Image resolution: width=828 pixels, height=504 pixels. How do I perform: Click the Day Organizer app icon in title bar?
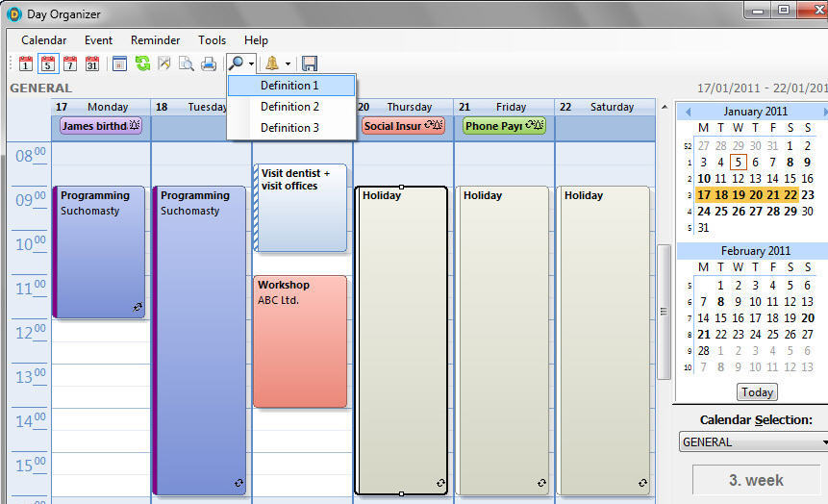[14, 14]
